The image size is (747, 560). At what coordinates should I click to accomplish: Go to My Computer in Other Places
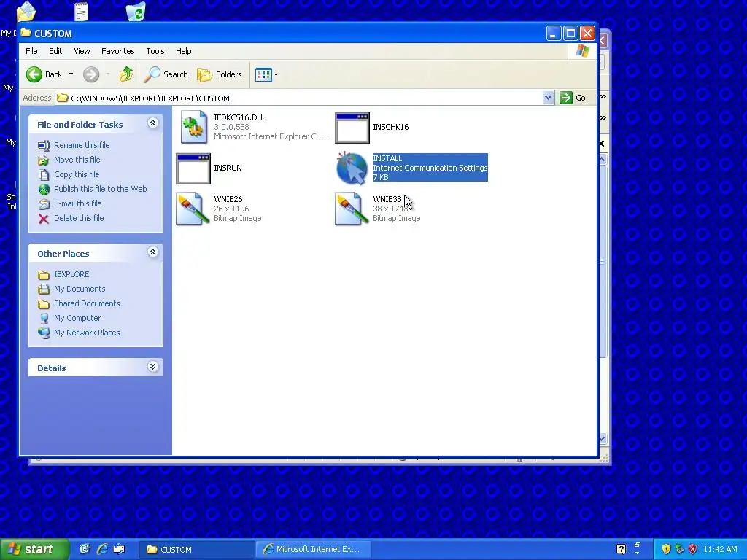click(x=77, y=318)
